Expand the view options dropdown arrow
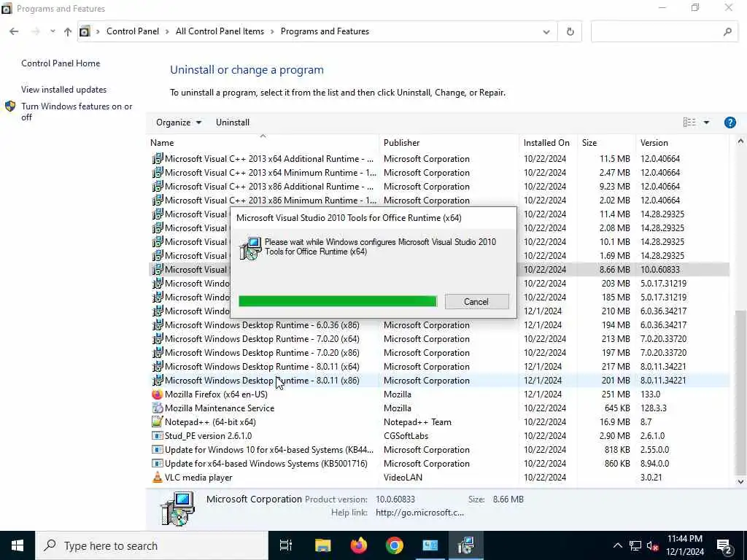This screenshot has width=747, height=560. point(706,122)
